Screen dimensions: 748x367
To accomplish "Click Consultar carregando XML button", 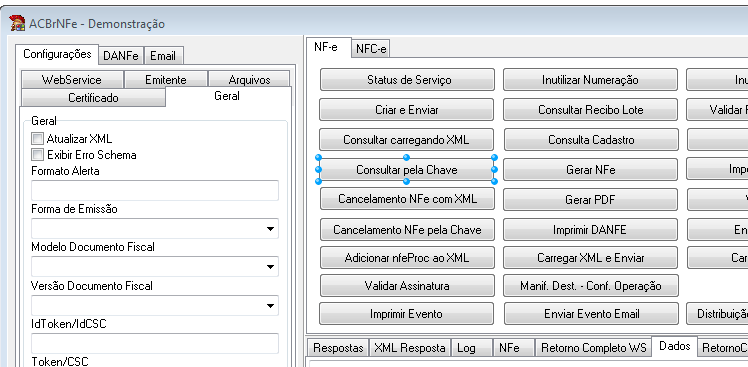I will click(406, 140).
